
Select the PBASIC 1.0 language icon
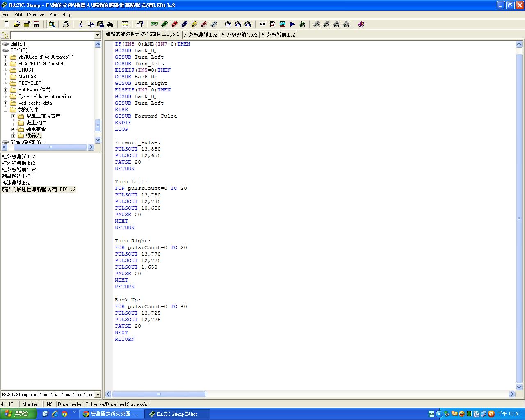[x=228, y=25]
